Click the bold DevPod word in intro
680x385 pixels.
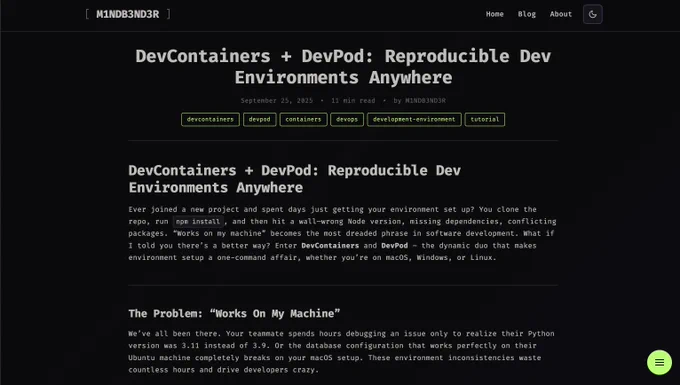click(x=395, y=245)
